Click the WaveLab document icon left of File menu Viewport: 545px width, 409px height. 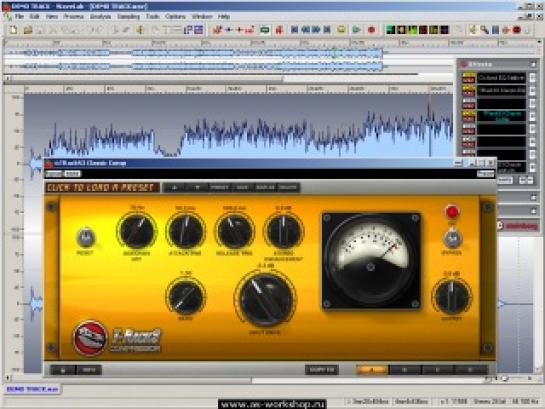[x=7, y=16]
